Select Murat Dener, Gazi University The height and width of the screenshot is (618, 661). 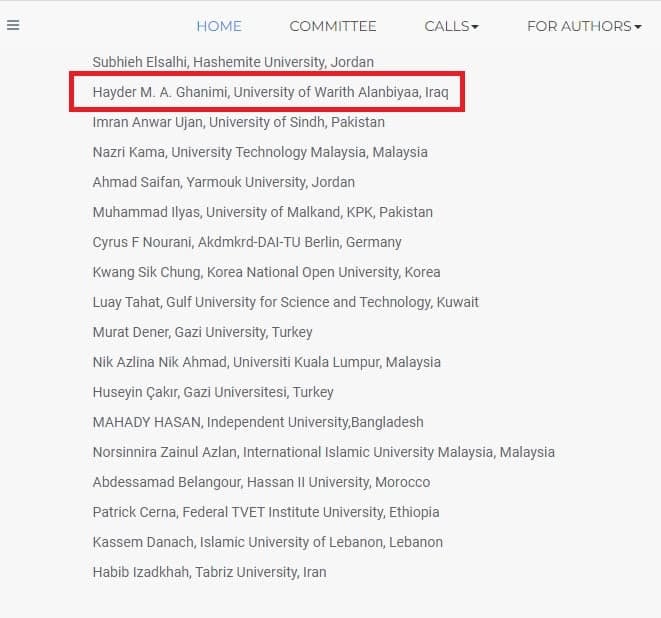(202, 332)
